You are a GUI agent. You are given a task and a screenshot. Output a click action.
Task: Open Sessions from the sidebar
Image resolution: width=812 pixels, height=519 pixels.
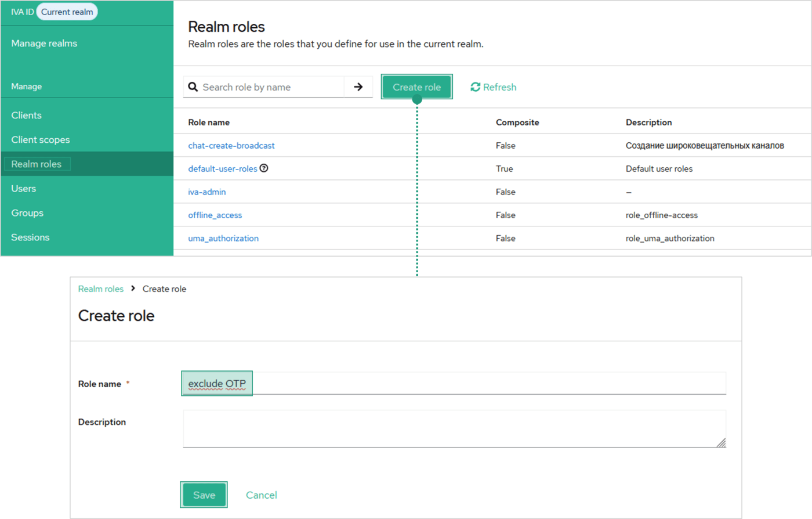click(30, 237)
